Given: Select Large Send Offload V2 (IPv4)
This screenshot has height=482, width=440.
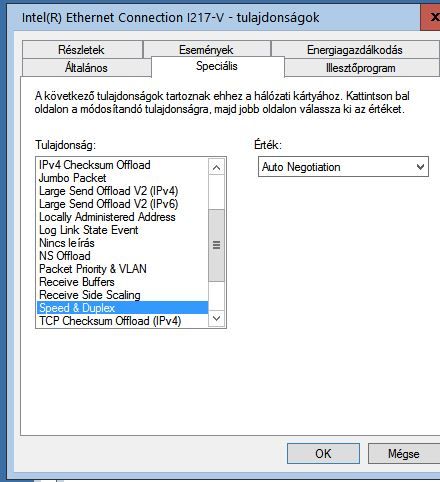Looking at the screenshot, I should pyautogui.click(x=122, y=191).
